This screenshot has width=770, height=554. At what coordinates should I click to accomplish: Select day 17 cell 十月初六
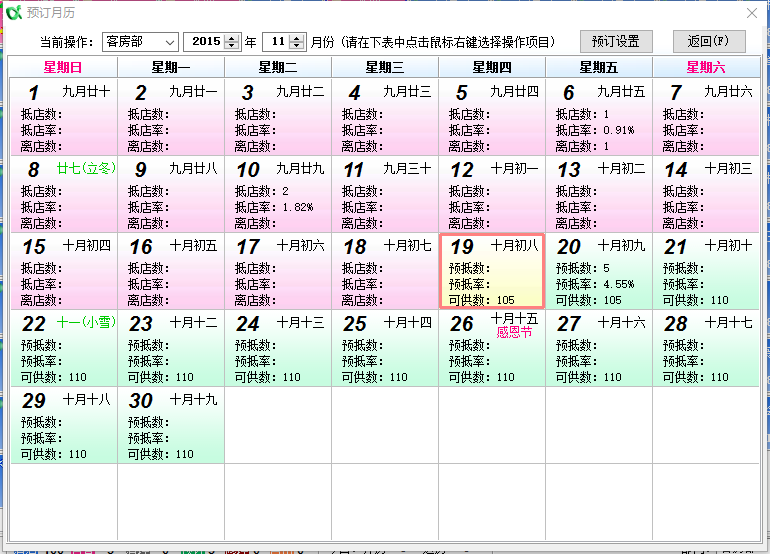[278, 271]
